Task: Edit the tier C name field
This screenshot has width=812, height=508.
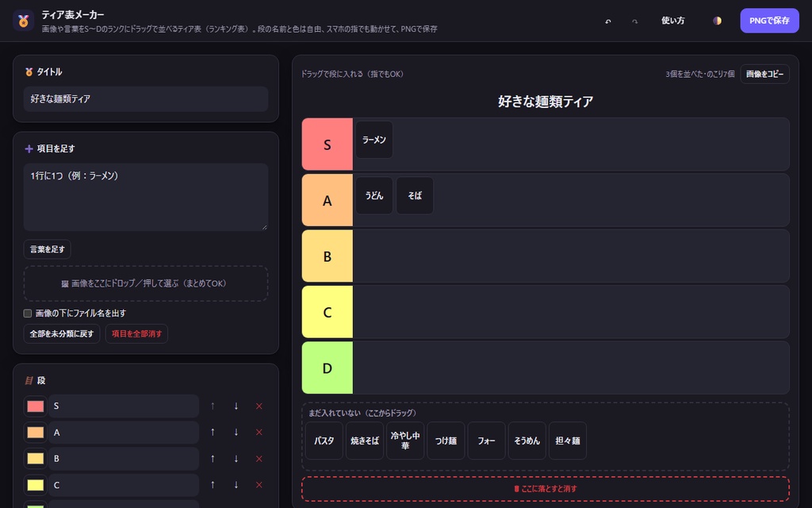Action: coord(124,485)
